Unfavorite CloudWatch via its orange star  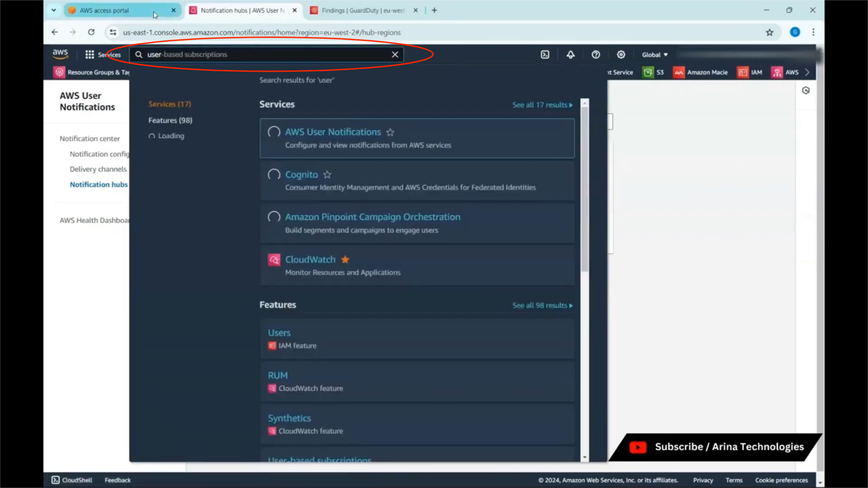[345, 260]
